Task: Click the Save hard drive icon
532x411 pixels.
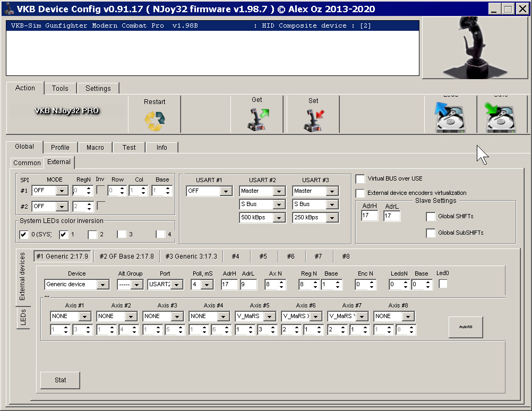Action: pyautogui.click(x=501, y=118)
